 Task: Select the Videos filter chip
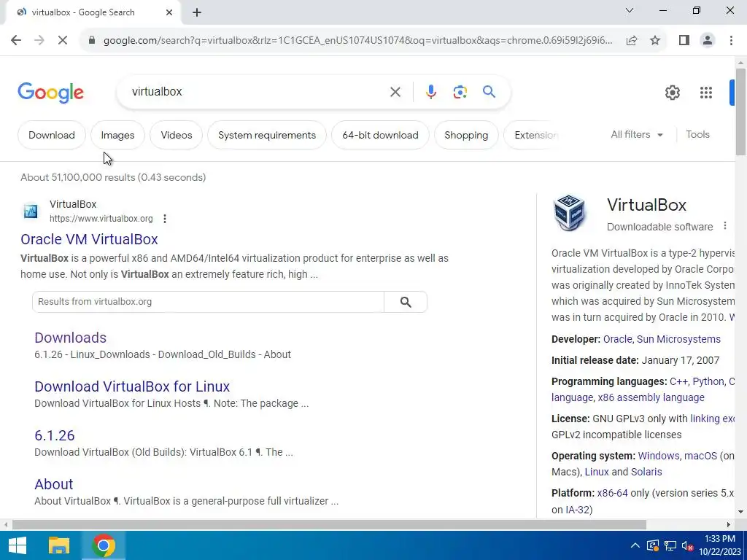click(177, 135)
